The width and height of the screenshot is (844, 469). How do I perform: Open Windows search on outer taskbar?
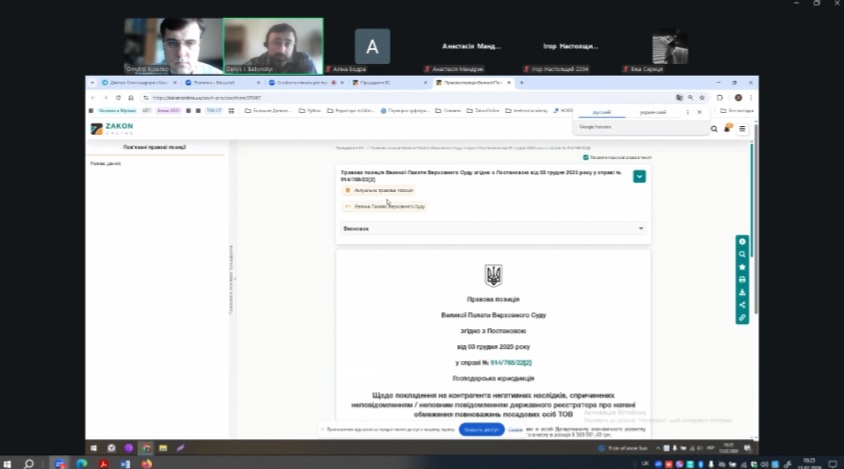click(x=29, y=464)
